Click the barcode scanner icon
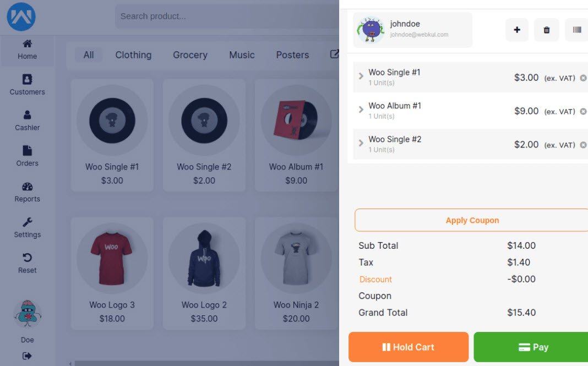 pyautogui.click(x=576, y=30)
